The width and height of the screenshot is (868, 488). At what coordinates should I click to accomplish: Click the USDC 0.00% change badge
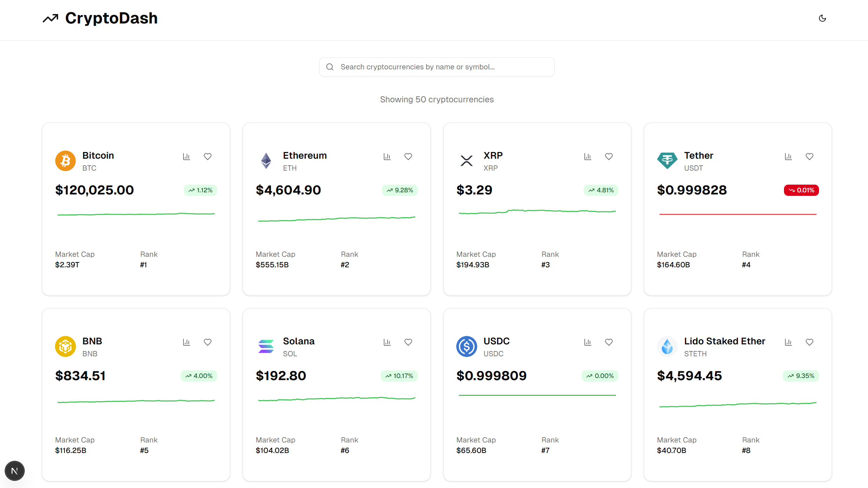600,376
